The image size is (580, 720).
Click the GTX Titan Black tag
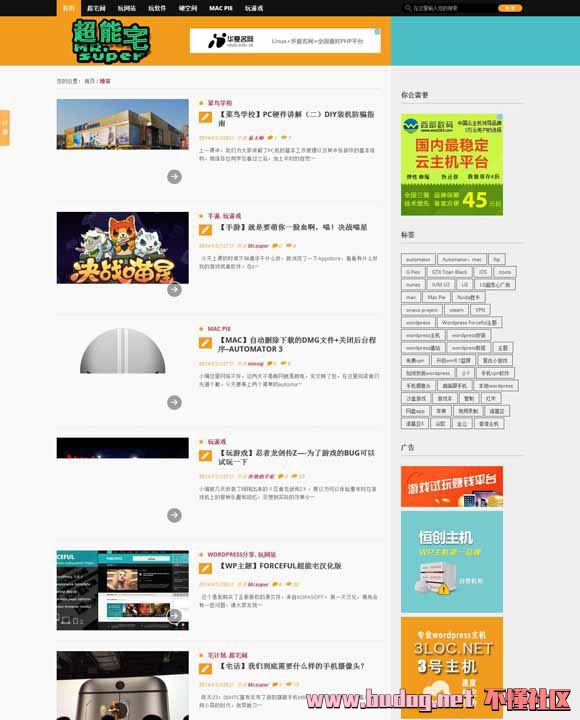449,272
